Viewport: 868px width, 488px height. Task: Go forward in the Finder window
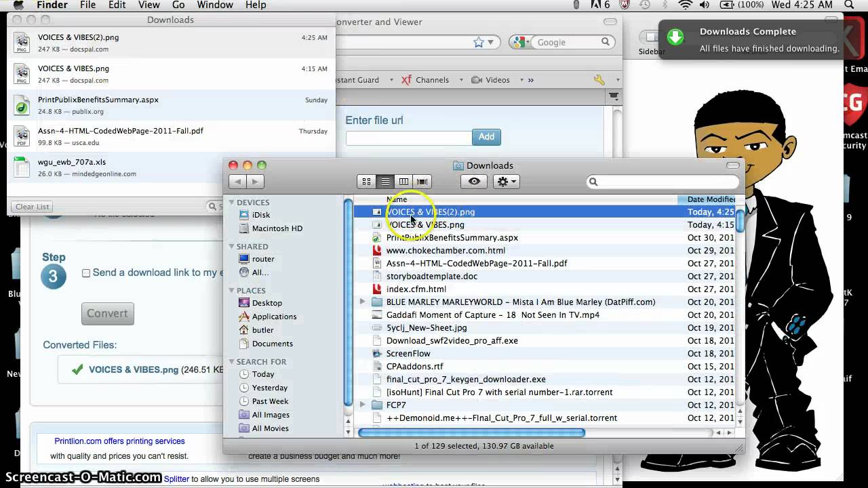click(255, 182)
